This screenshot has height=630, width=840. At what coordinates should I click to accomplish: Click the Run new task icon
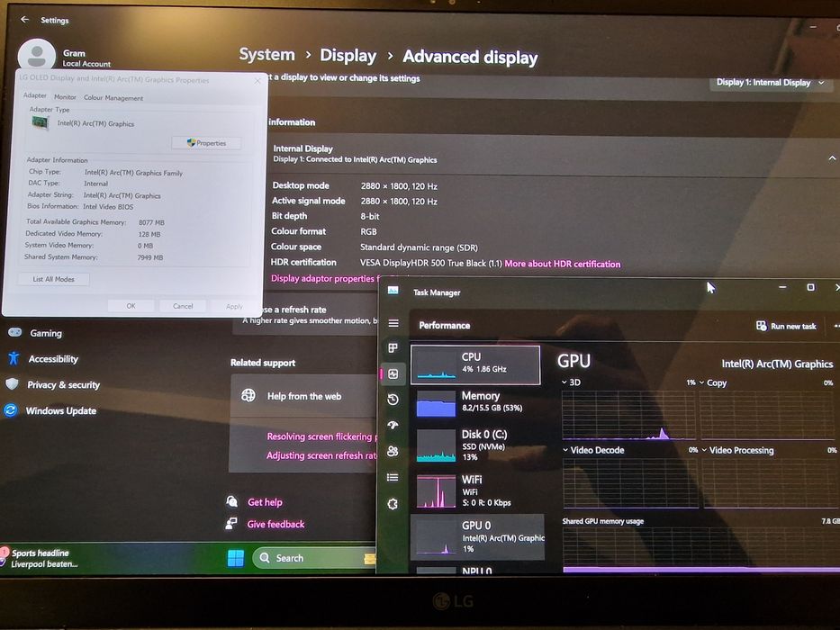[x=762, y=326]
